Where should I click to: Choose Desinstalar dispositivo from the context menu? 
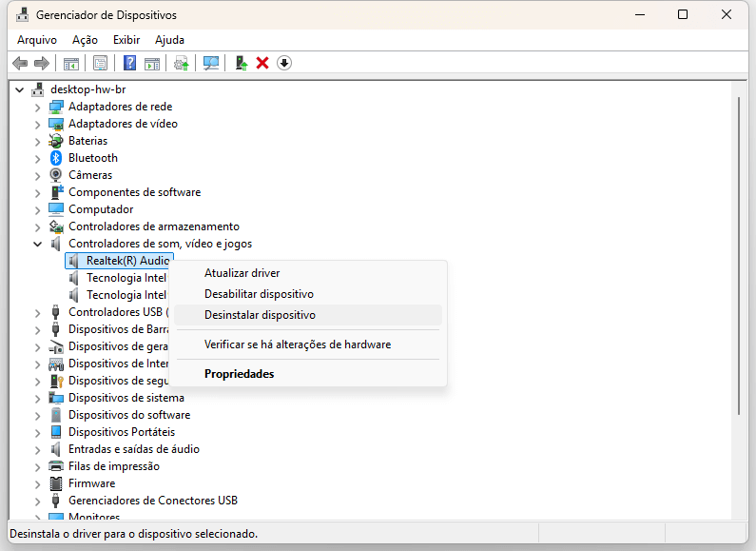pos(260,315)
